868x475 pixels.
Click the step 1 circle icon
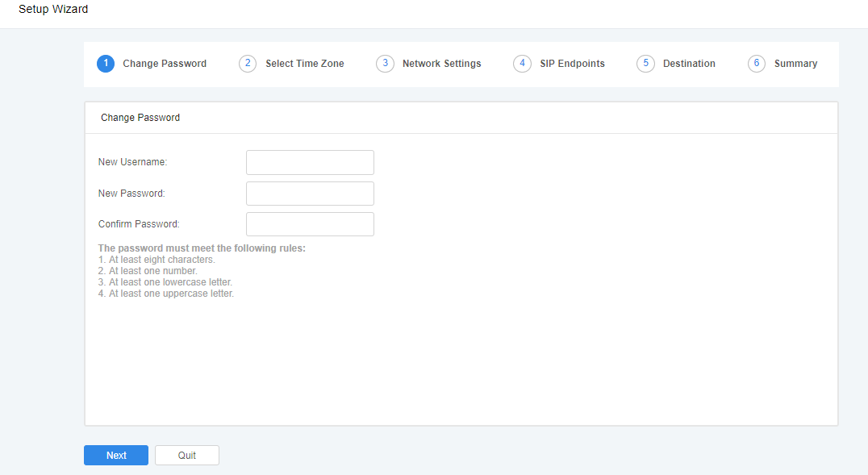106,64
